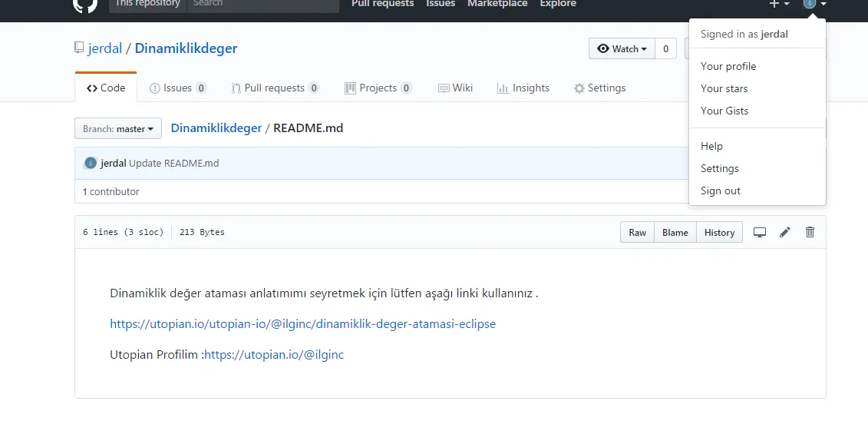Open the jerdal owner link

click(x=104, y=48)
